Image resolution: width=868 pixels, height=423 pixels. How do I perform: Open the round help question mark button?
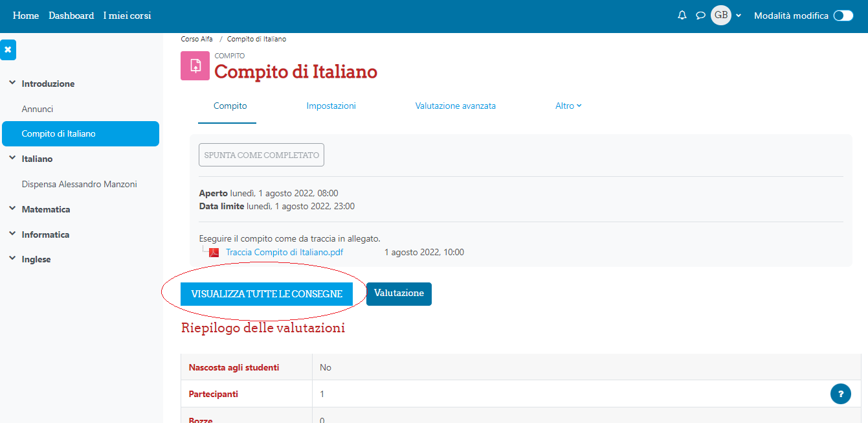(840, 393)
